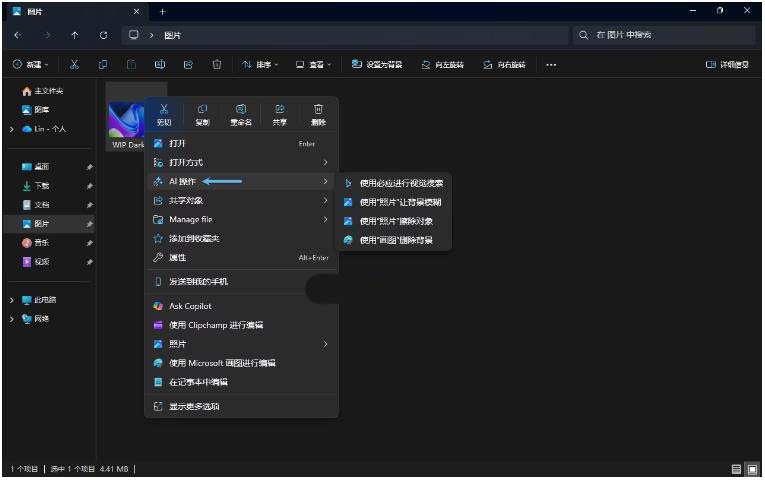Image resolution: width=765 pixels, height=480 pixels.
Task: Select Ask Copilot menu entry
Action: click(242, 306)
